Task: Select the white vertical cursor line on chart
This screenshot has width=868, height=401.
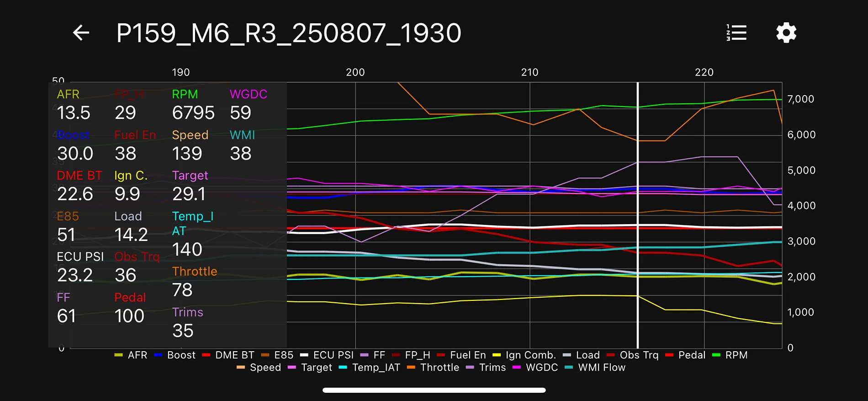Action: [638, 215]
